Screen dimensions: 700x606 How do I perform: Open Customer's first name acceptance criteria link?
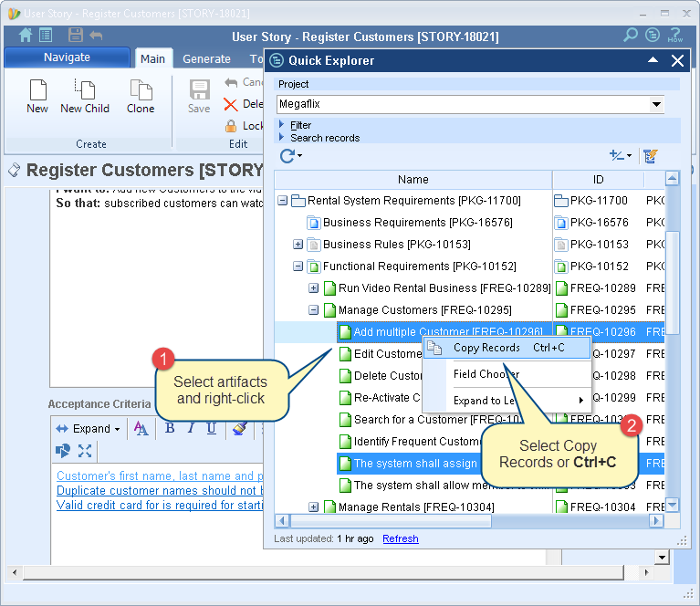click(x=160, y=475)
